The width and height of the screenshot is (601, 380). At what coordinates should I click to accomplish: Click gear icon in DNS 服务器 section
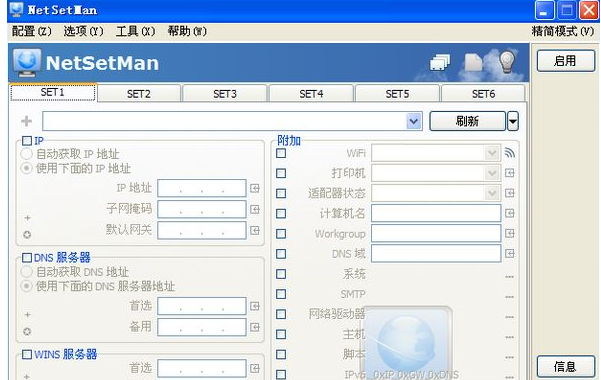tap(27, 331)
